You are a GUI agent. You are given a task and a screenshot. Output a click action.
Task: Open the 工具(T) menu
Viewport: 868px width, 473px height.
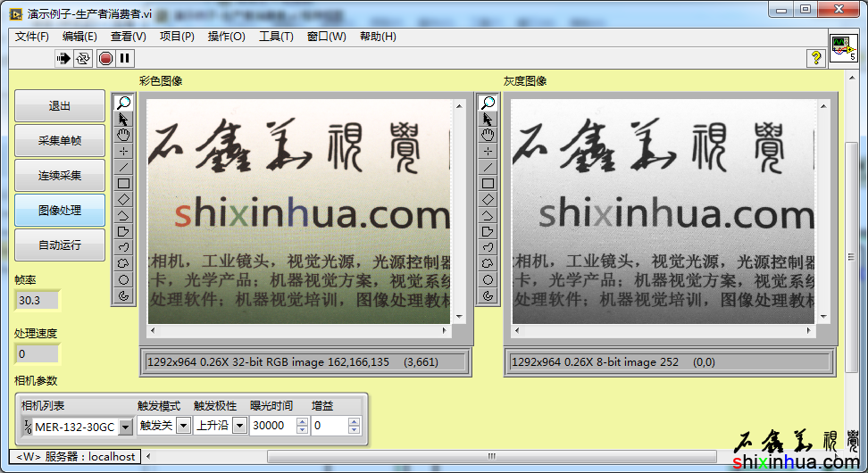click(276, 37)
